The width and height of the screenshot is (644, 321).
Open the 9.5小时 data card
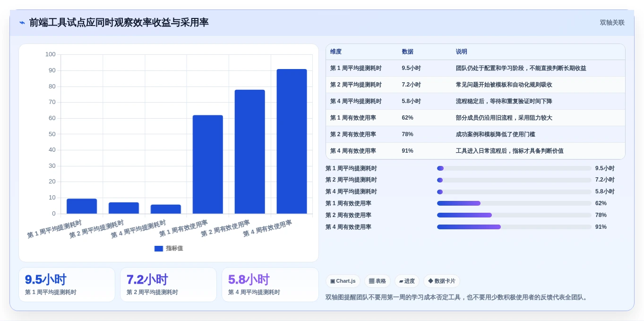pyautogui.click(x=67, y=285)
